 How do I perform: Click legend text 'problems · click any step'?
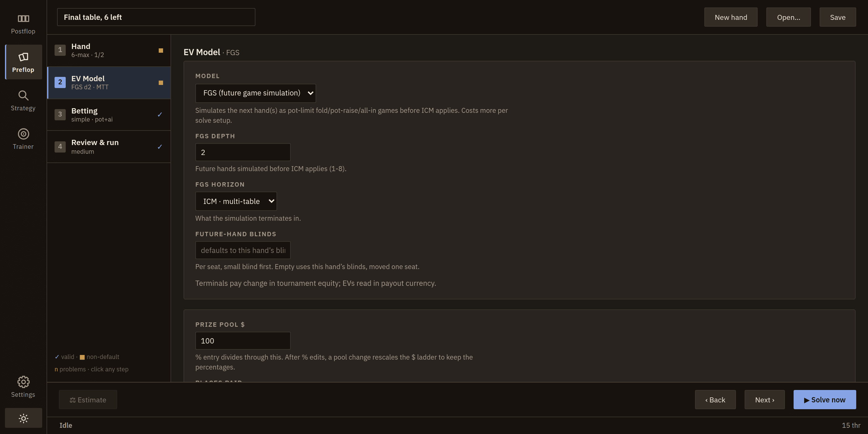pos(94,369)
